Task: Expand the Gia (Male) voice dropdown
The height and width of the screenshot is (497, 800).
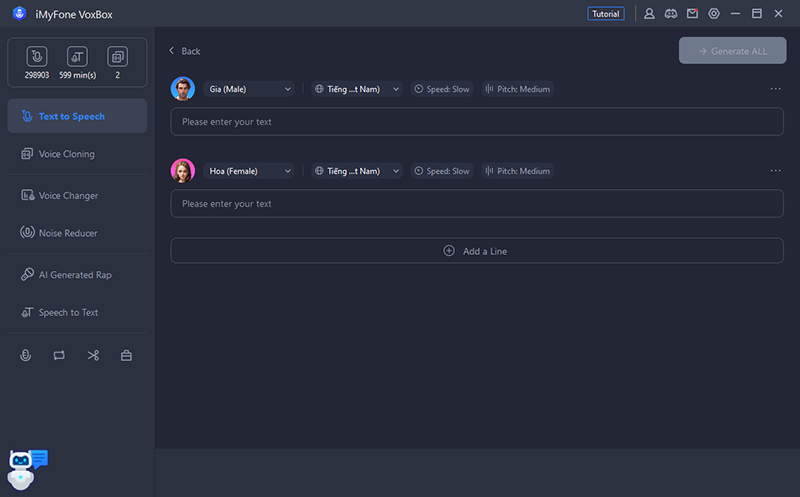Action: pyautogui.click(x=248, y=89)
